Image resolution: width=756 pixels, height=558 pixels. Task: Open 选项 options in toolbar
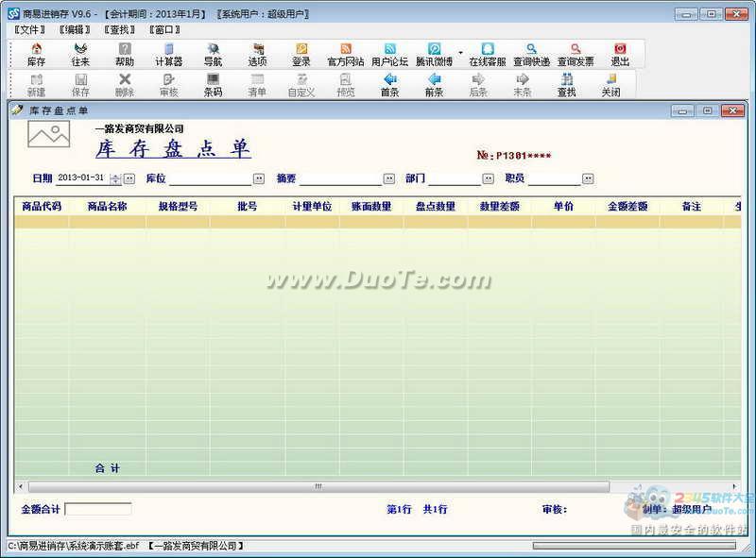pyautogui.click(x=257, y=54)
